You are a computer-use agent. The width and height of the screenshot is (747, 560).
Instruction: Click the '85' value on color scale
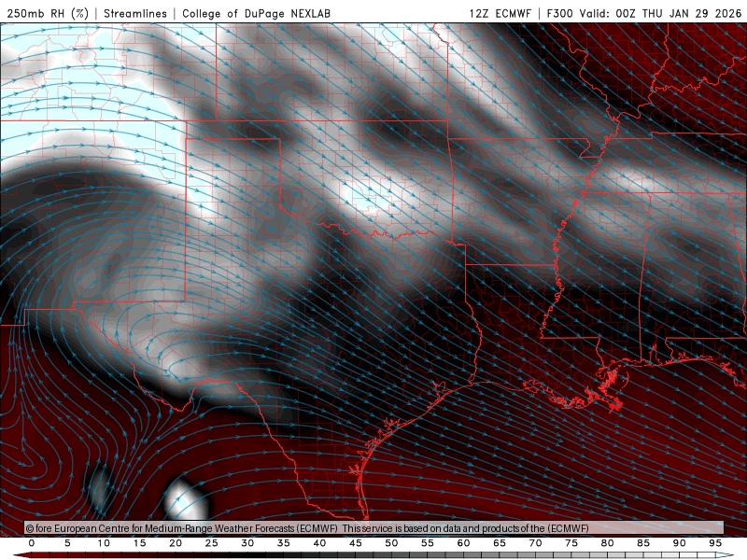[643, 543]
